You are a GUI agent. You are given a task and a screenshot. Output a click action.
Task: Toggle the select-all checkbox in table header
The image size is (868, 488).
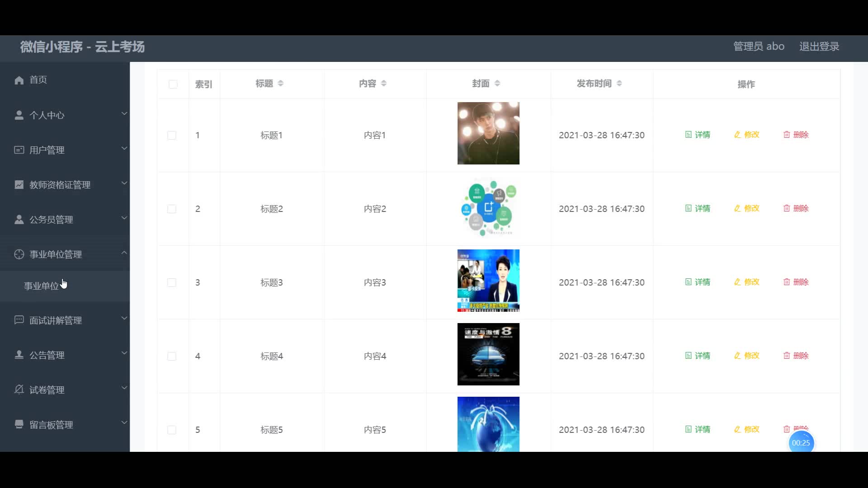(x=173, y=84)
